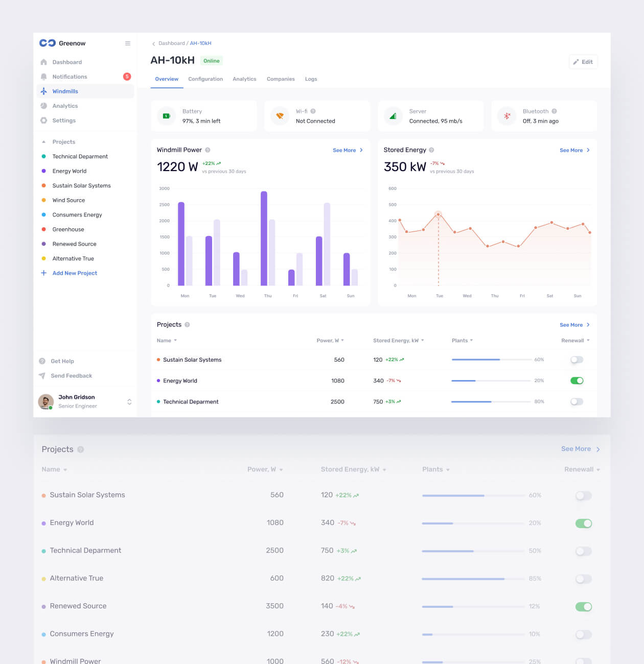This screenshot has width=644, height=664.
Task: Click the help icon next to Windmill Power
Action: coord(208,150)
